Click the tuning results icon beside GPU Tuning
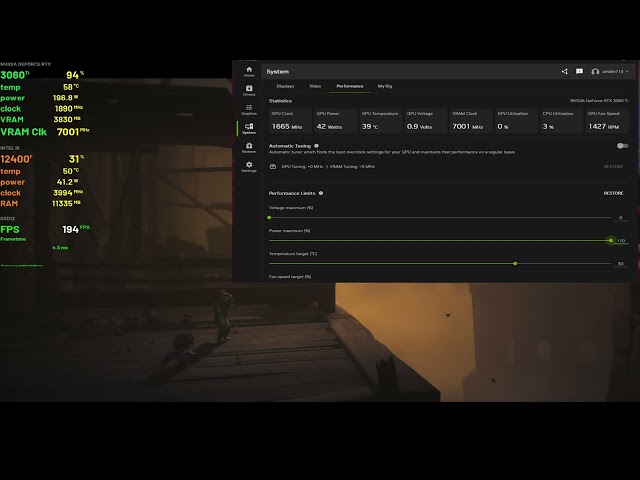The image size is (640, 480). (x=273, y=167)
